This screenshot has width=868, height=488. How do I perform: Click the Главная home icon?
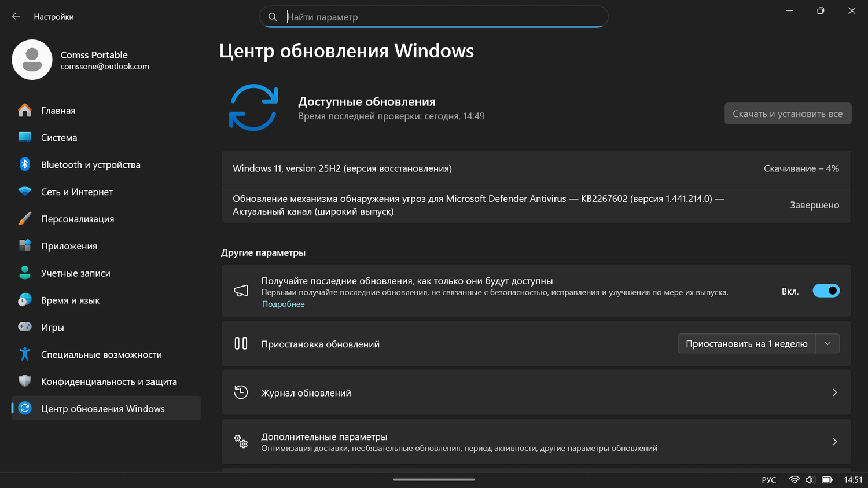pyautogui.click(x=25, y=110)
